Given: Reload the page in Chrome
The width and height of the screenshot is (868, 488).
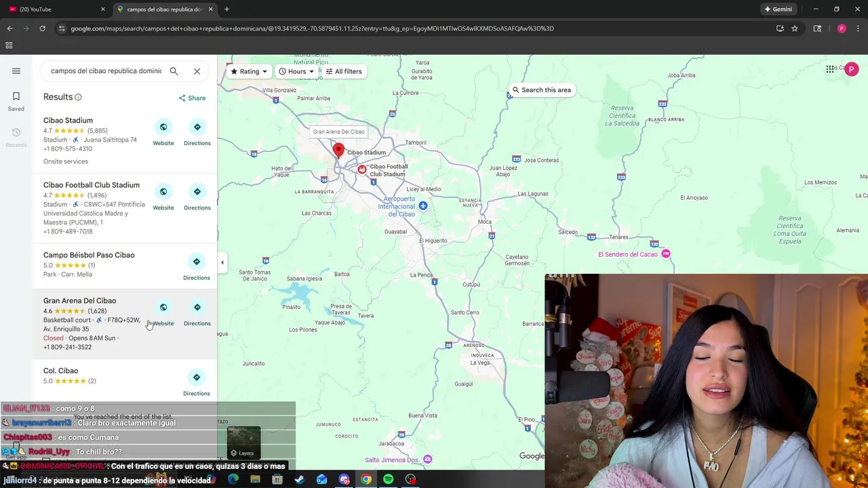Looking at the screenshot, I should tap(42, 28).
